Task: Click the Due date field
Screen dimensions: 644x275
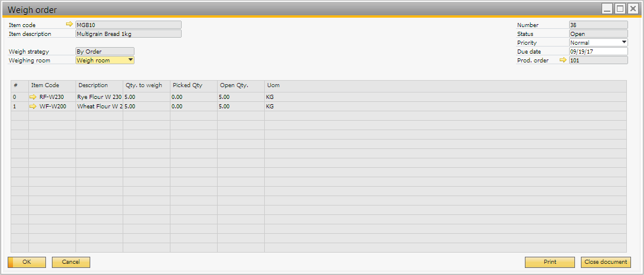Action: (x=597, y=51)
